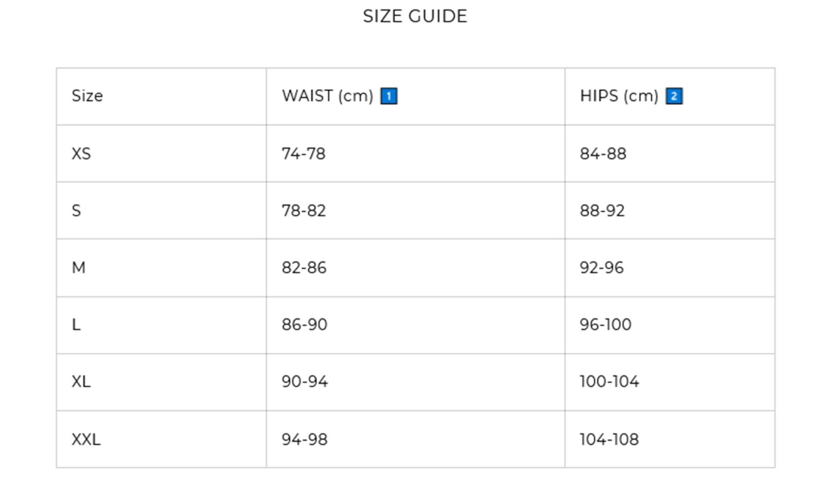Click the 78-82 waist measurement cell
This screenshot has width=822, height=504.
coord(415,211)
